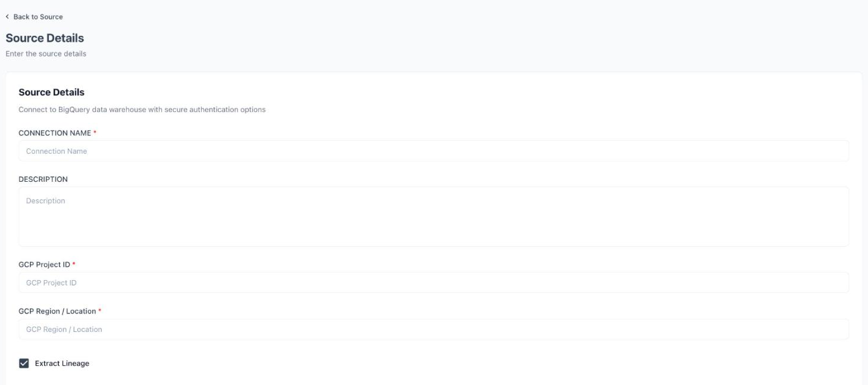
Task: Click the 'CONNECTION NAME' field label
Action: 55,133
